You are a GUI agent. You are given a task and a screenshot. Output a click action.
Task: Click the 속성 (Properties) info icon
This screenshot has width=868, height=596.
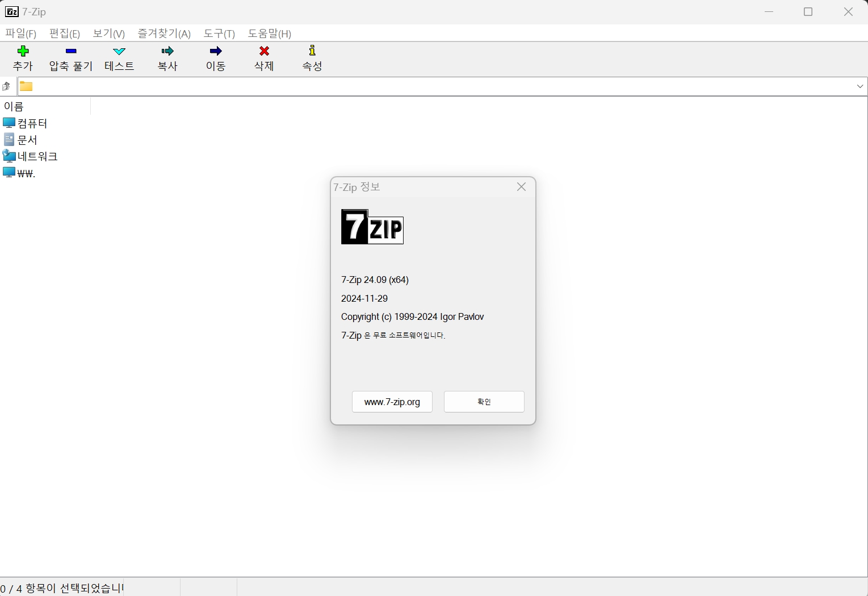coord(312,51)
